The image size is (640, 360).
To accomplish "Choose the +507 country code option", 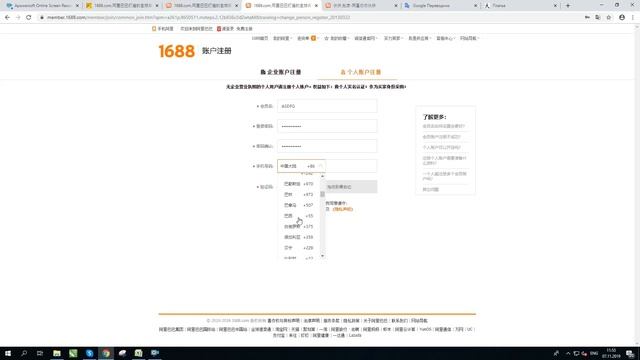I will click(x=299, y=205).
